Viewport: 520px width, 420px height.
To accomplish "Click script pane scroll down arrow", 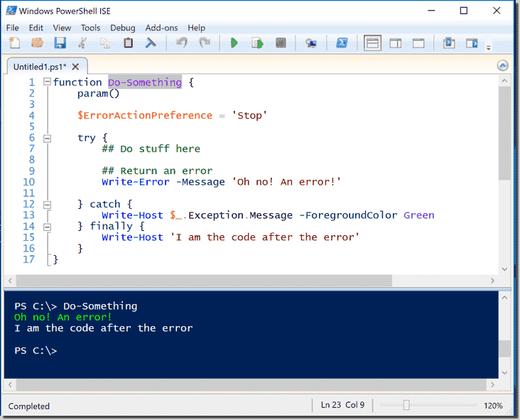I will click(x=504, y=269).
